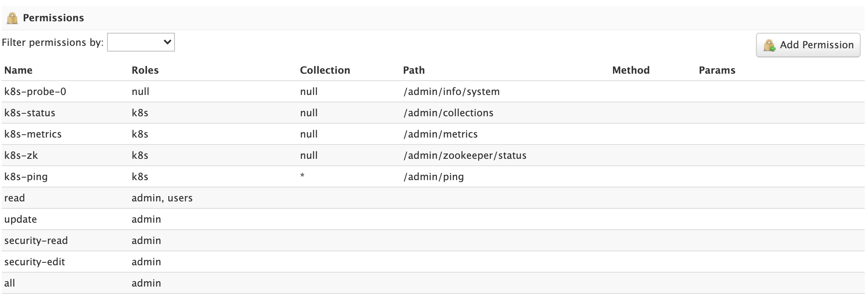Choose the k8s-metrics permission entry
Screen dimensions: 868x298
33,134
